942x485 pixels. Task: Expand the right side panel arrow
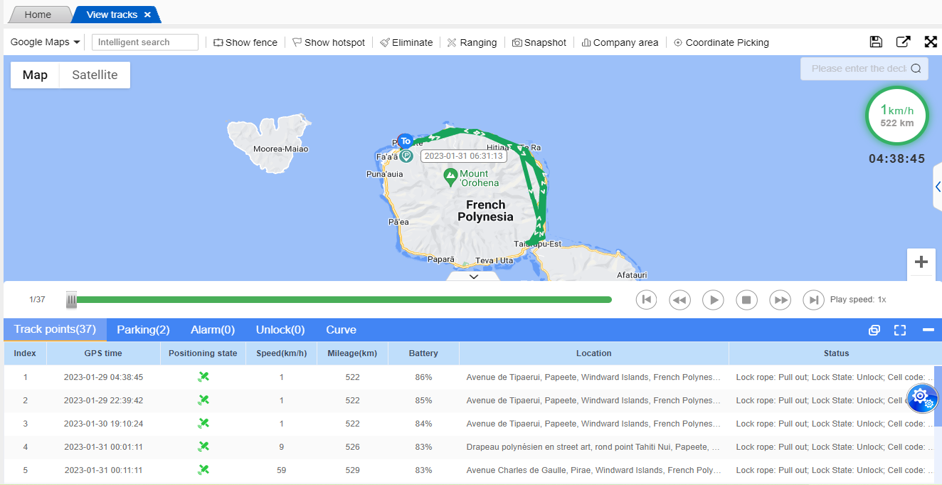(937, 187)
